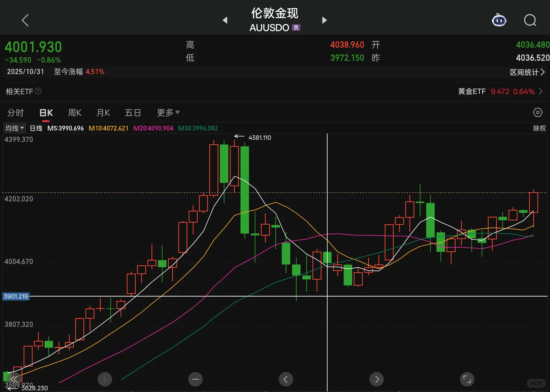Tap the AI assistant robot icon

point(499,20)
